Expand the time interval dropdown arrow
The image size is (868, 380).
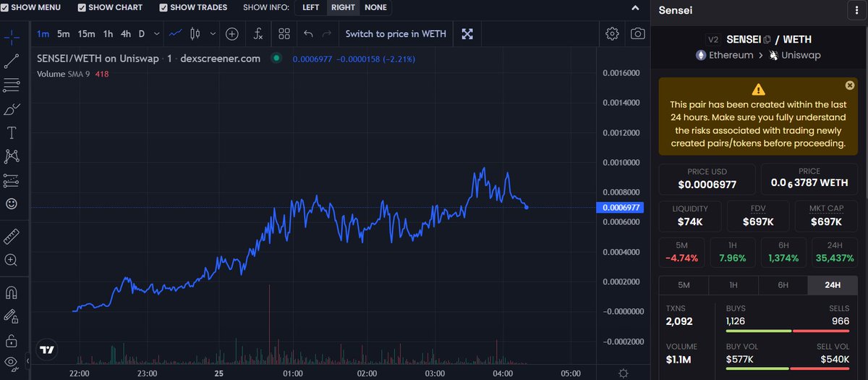(158, 34)
